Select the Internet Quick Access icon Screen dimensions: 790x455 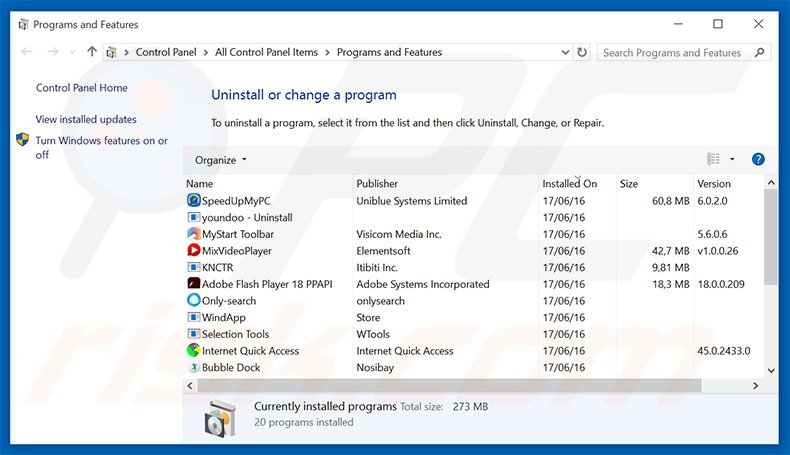[x=194, y=351]
